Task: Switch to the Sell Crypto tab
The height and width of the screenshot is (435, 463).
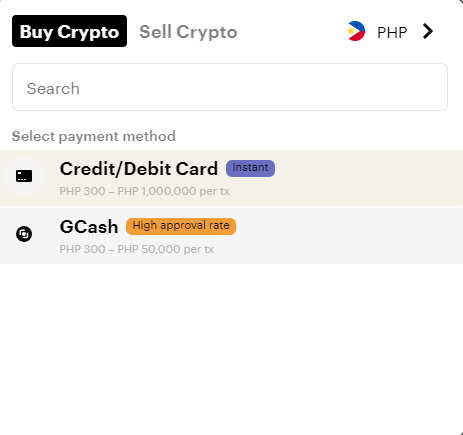Action: point(188,32)
